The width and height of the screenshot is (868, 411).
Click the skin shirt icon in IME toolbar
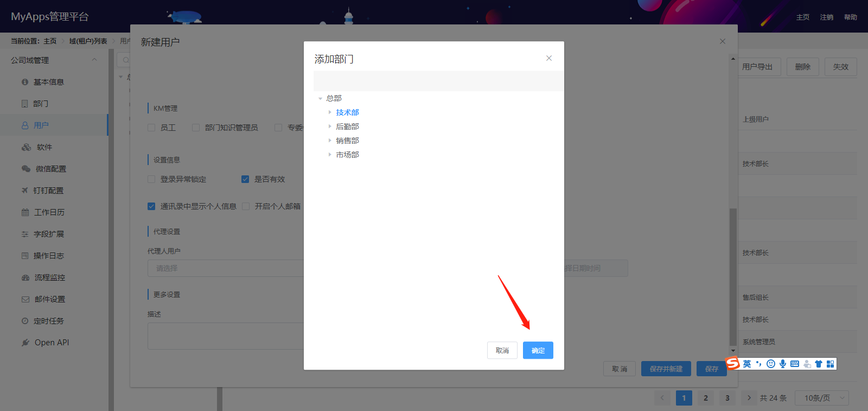click(x=819, y=364)
